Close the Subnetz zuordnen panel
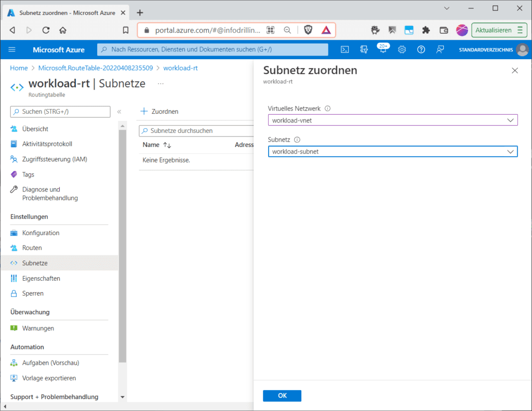Image resolution: width=532 pixels, height=411 pixels. pyautogui.click(x=515, y=71)
